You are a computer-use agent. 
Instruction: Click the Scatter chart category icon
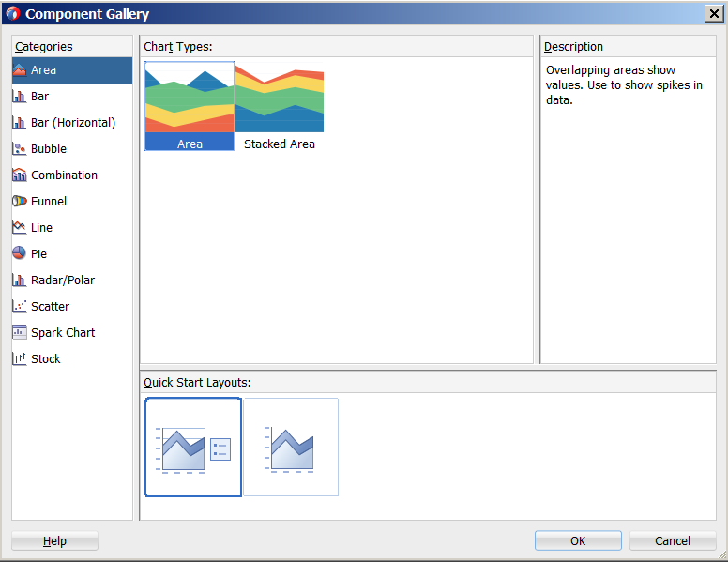(x=20, y=306)
